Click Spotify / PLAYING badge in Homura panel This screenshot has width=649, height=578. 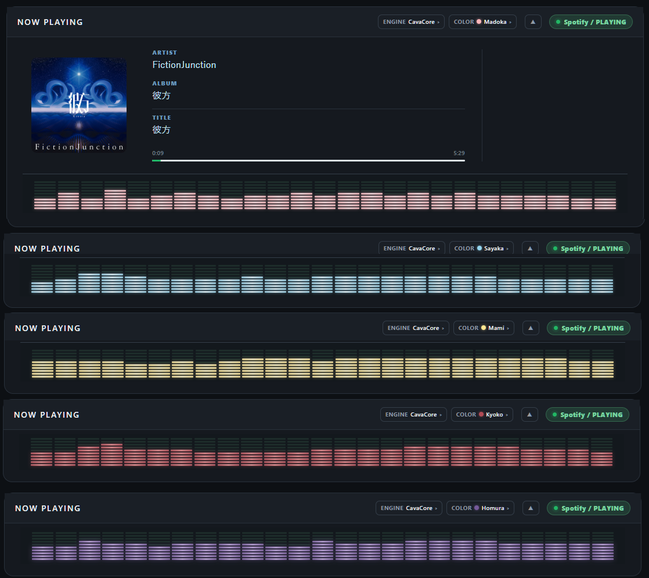[x=589, y=508]
